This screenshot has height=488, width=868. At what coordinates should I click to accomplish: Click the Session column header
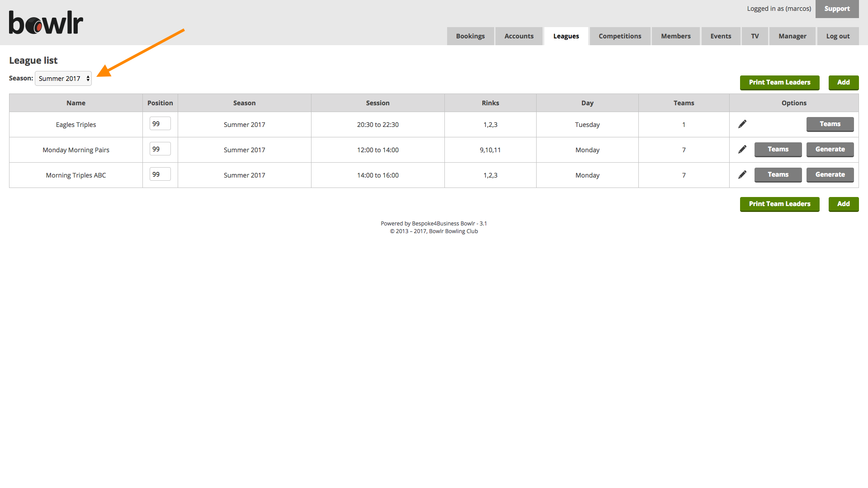[x=378, y=103]
